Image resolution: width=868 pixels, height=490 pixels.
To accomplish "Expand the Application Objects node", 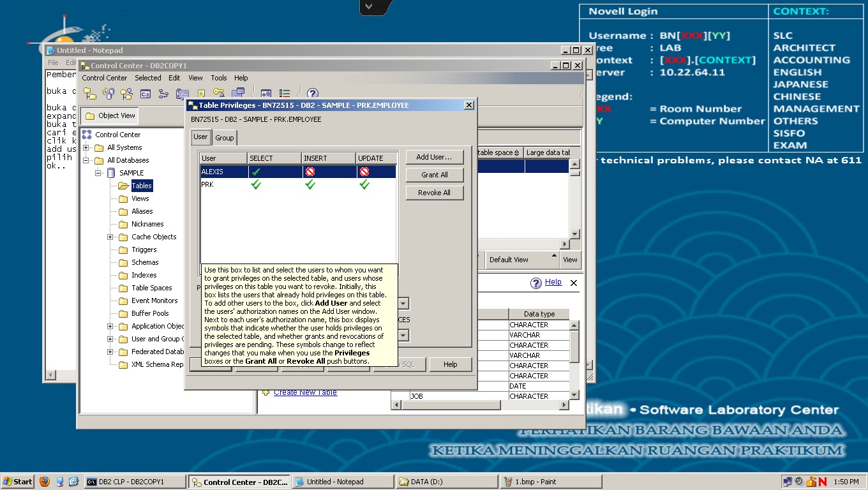I will (110, 326).
